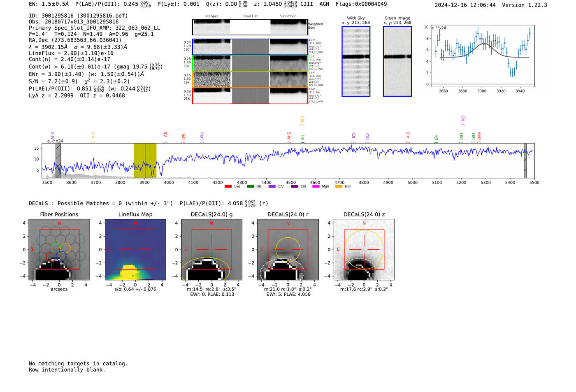Click the 'S/N = 7.2(±0.9)' value
The width and height of the screenshot is (576, 392).
[x=53, y=81]
